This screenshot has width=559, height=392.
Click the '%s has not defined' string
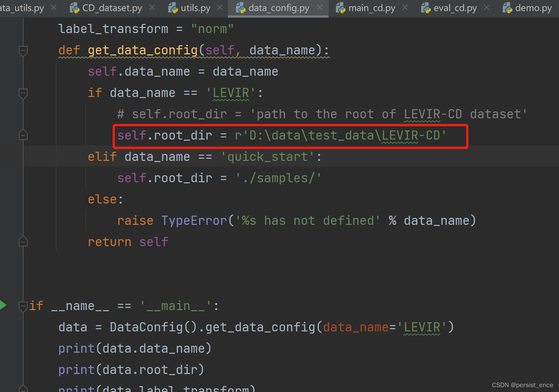308,221
